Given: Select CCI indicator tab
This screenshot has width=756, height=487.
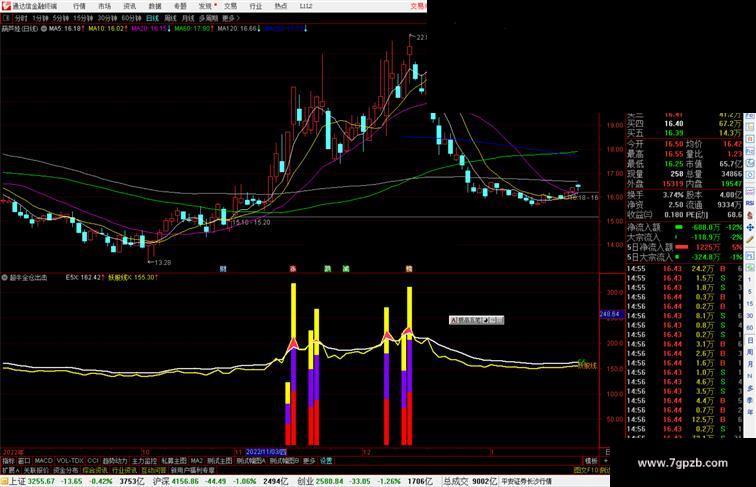Looking at the screenshot, I should (x=93, y=461).
